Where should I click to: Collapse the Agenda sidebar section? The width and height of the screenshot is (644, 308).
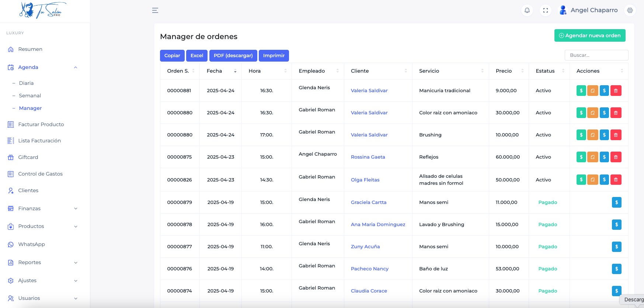pyautogui.click(x=75, y=67)
